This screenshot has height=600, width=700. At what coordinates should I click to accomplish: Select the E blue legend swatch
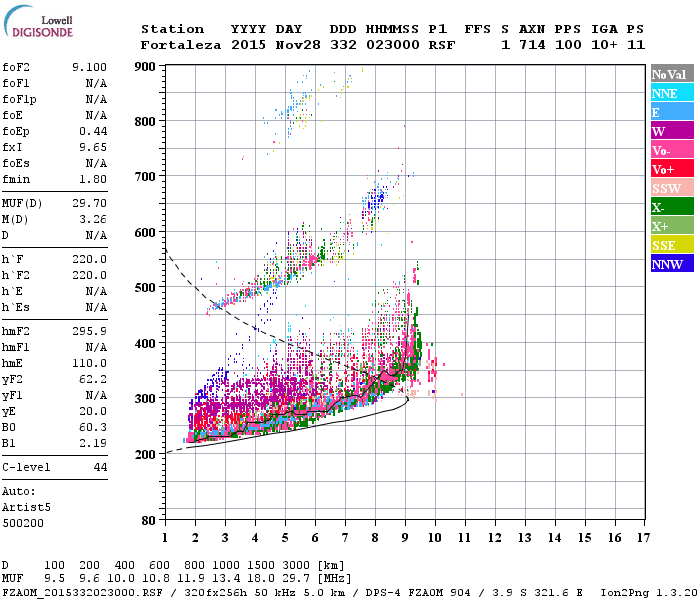672,112
